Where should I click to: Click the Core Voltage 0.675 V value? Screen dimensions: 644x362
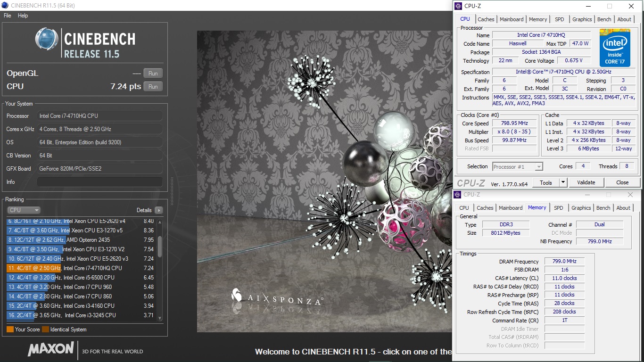click(574, 61)
